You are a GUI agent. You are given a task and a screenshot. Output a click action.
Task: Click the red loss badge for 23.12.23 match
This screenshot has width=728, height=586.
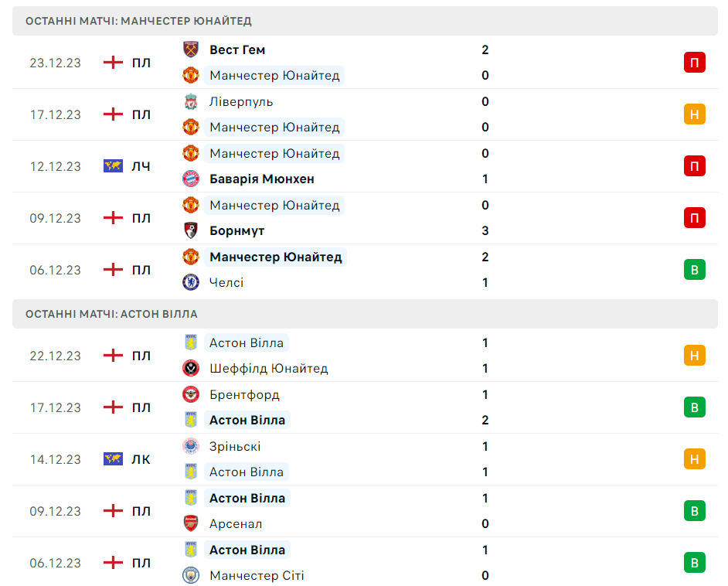click(694, 63)
